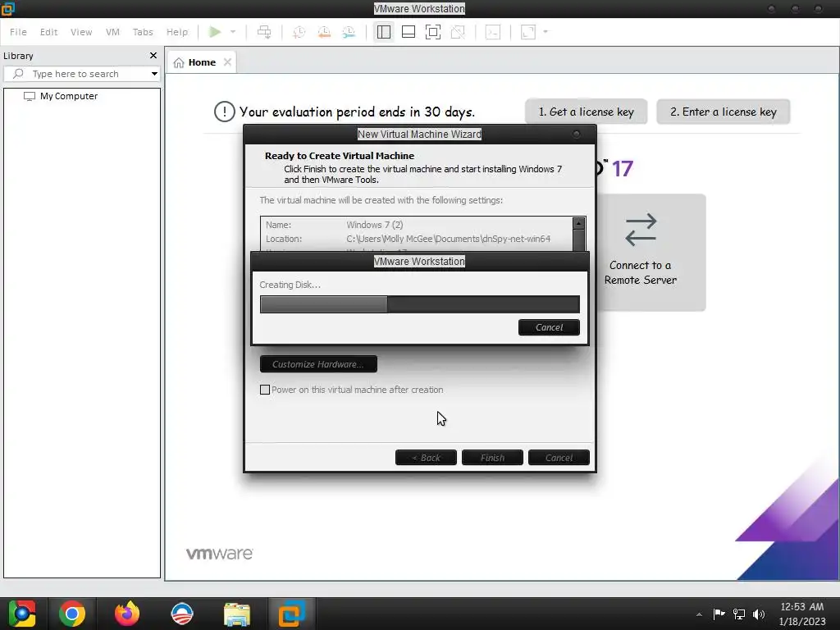Open the blue-red circular taskbar app

(182, 614)
